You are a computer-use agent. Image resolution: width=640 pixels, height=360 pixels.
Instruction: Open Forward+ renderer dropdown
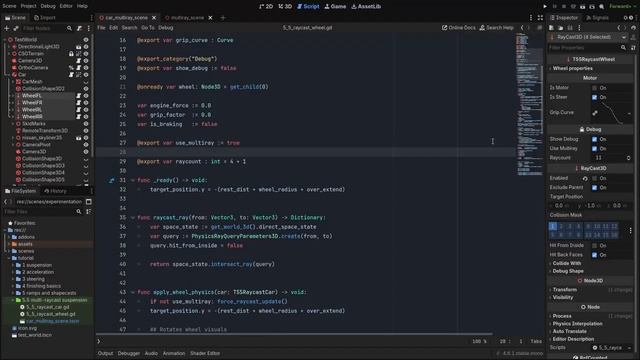(x=622, y=7)
